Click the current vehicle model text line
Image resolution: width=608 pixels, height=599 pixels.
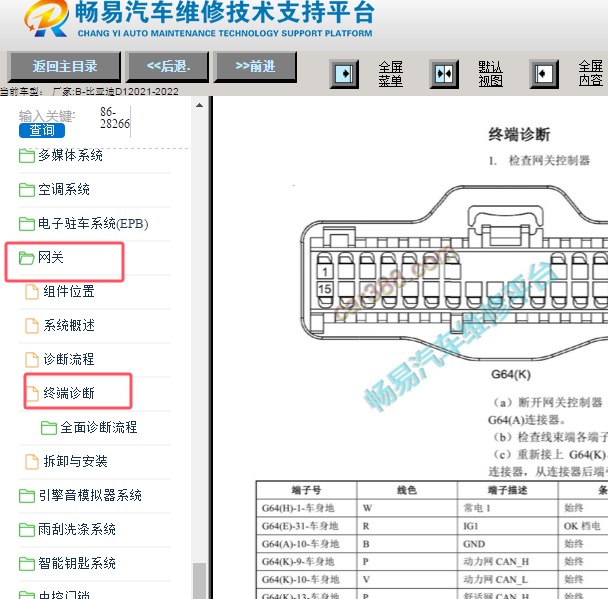89,91
